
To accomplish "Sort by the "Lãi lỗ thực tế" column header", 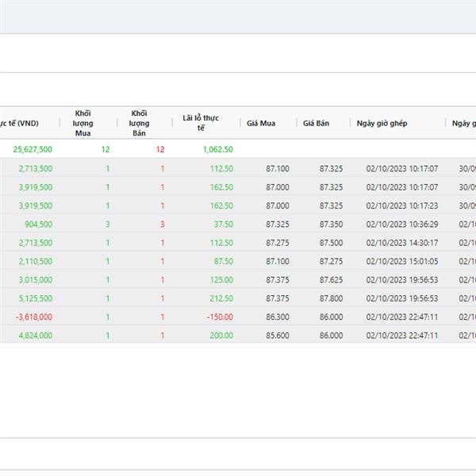I will pos(200,123).
